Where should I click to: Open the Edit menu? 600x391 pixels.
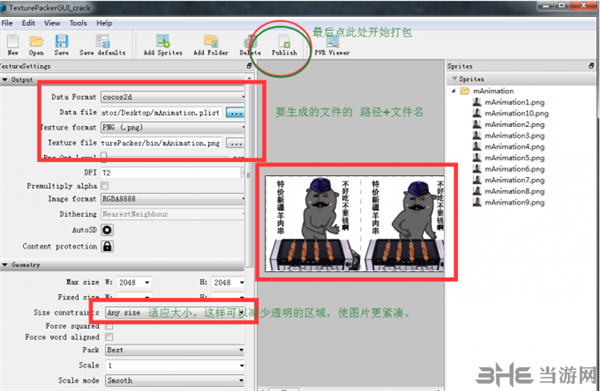(x=28, y=23)
